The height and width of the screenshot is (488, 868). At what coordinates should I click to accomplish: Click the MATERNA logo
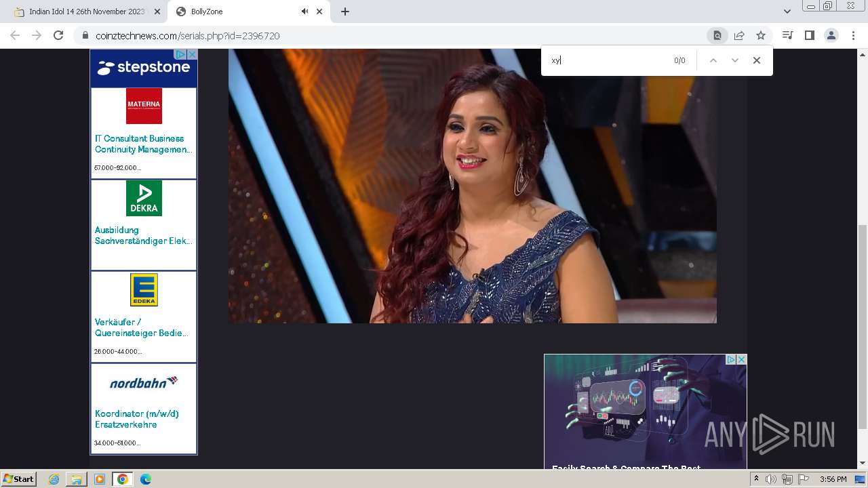144,106
